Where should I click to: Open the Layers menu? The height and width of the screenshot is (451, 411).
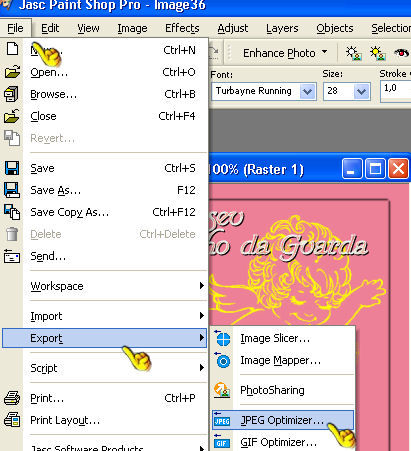click(282, 28)
